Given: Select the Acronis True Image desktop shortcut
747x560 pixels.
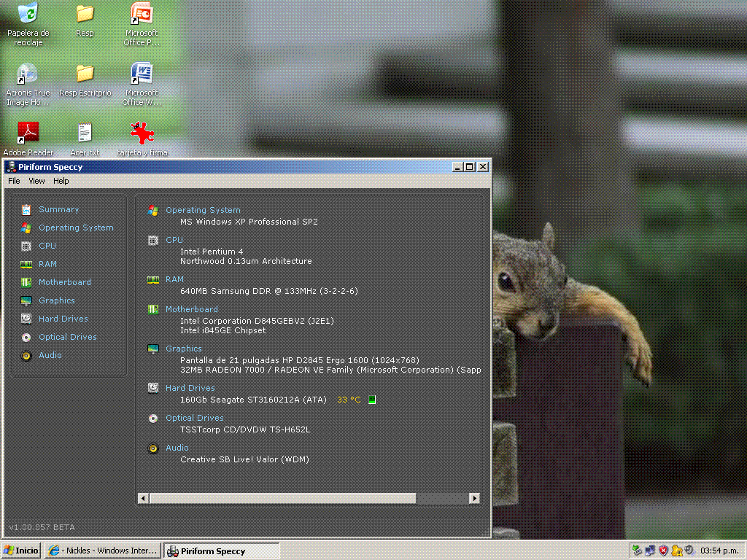Looking at the screenshot, I should click(x=28, y=85).
